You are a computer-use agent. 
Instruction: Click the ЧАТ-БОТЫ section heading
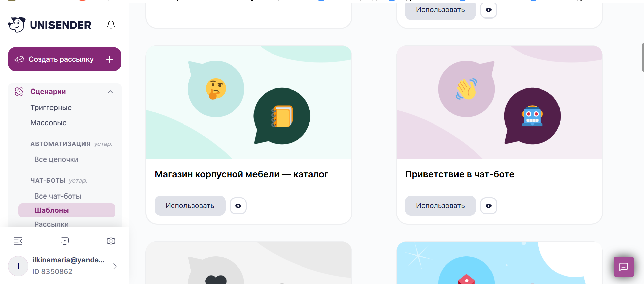click(x=48, y=181)
